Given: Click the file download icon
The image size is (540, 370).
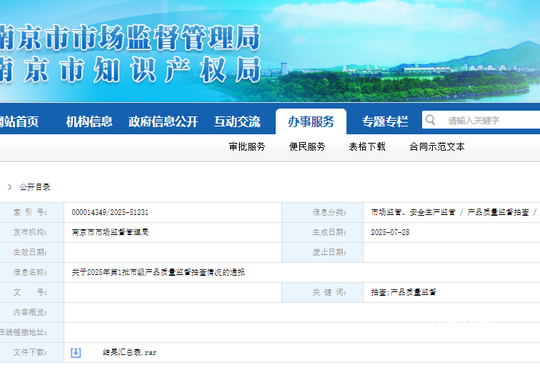Looking at the screenshot, I should 76,352.
